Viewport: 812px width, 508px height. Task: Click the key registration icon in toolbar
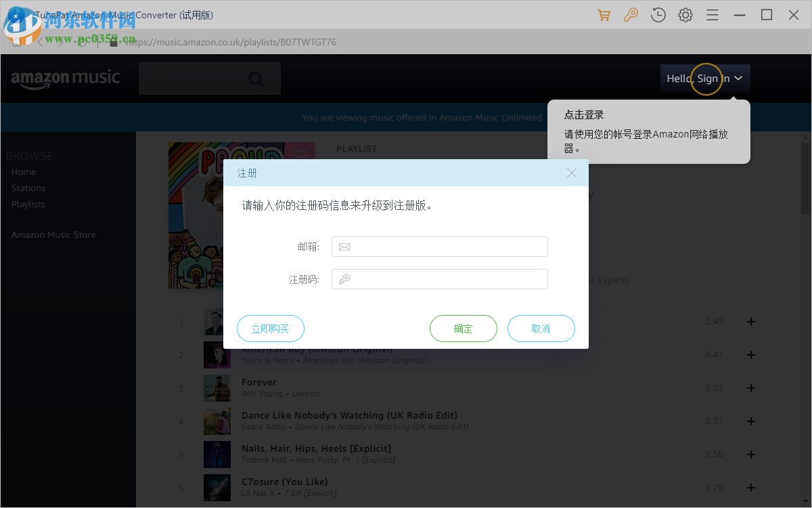click(x=631, y=14)
